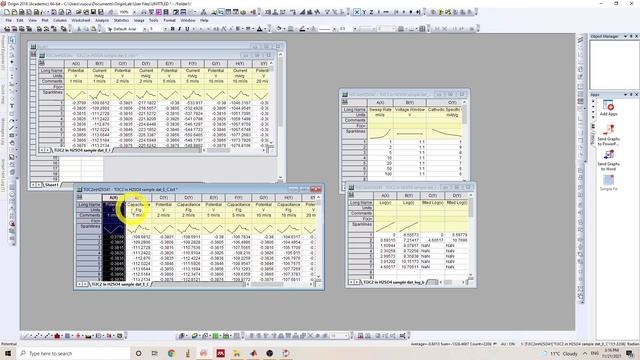
Task: Click Long Name row header in top-left workbook
Action: 51,71
